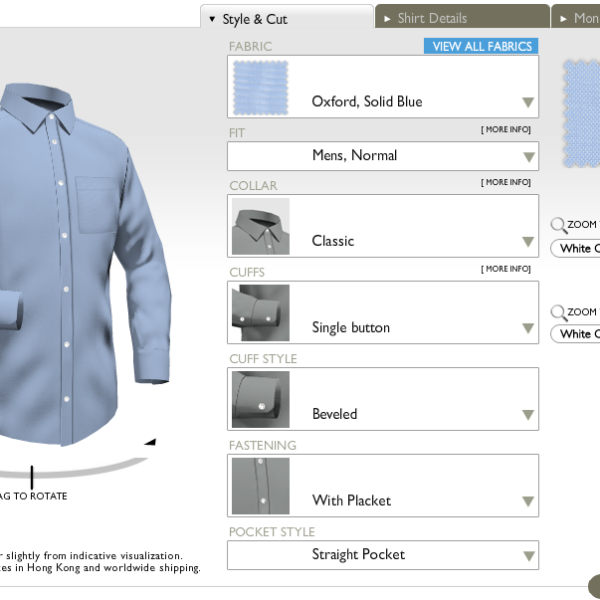
Task: Click the Cuff Style dropdown arrow
Action: pos(528,415)
